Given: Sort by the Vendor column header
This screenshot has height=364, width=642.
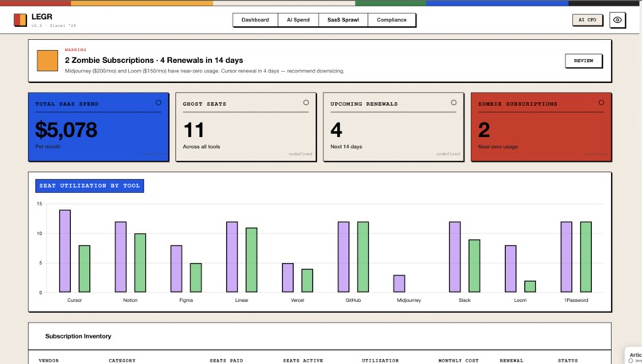Looking at the screenshot, I should 49,361.
